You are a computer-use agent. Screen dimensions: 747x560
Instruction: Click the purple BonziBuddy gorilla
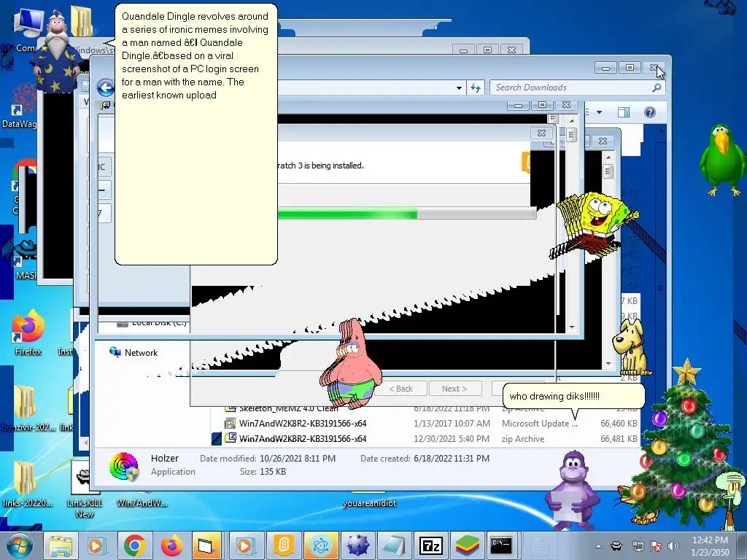573,491
